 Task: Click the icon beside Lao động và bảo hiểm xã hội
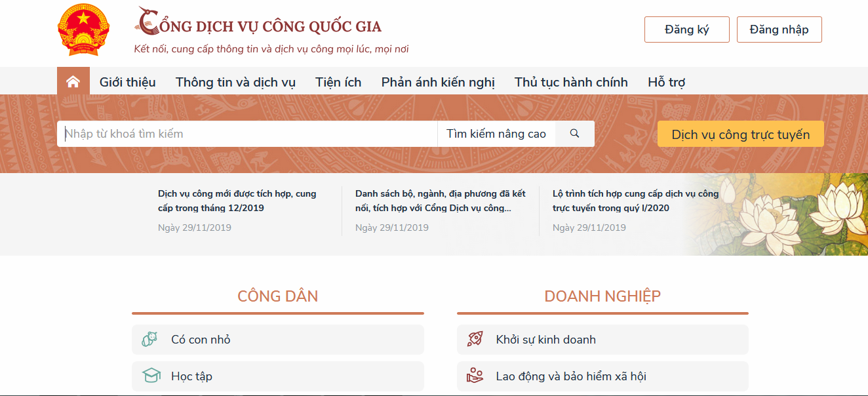[475, 376]
